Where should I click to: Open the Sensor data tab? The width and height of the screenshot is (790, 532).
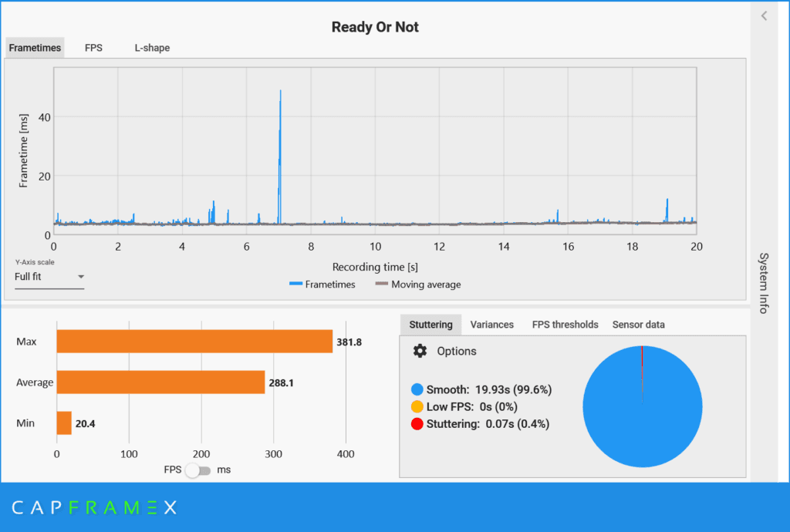(638, 325)
